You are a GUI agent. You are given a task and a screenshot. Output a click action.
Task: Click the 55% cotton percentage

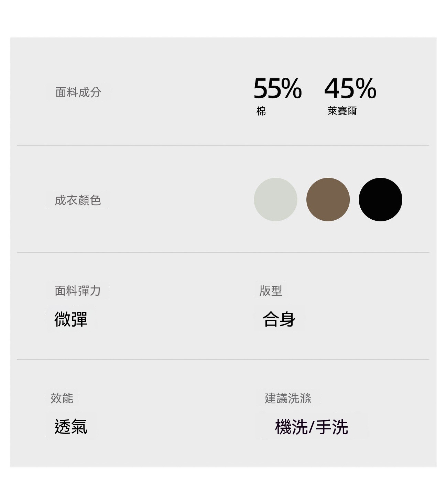(277, 88)
